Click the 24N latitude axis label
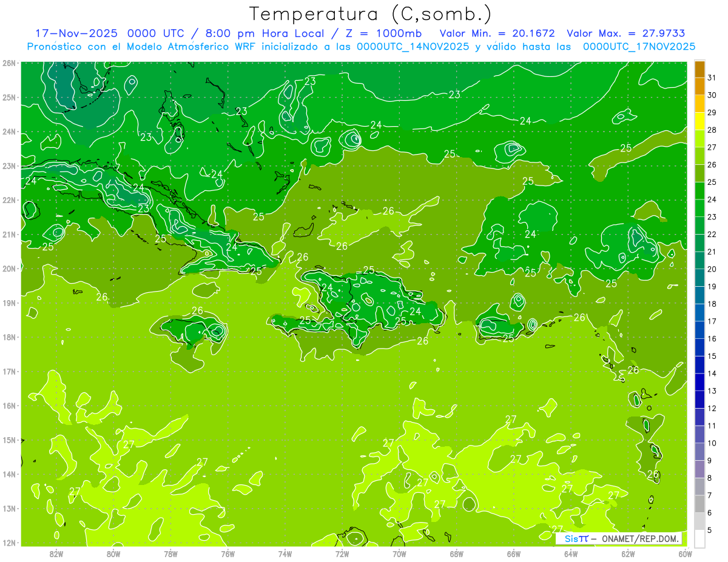Image resolution: width=728 pixels, height=562 pixels. coord(9,132)
